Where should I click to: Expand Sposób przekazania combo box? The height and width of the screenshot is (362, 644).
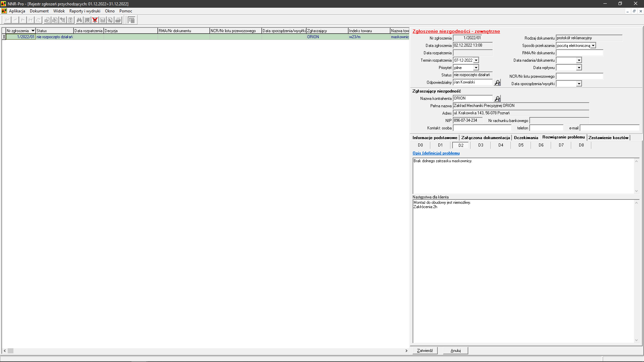(593, 45)
